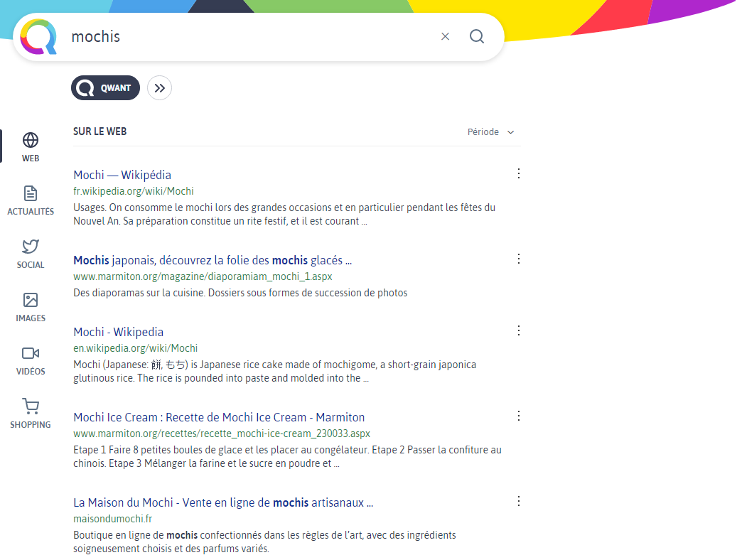Click the maisondumochi.fr URL
The height and width of the screenshot is (560, 737).
click(113, 519)
